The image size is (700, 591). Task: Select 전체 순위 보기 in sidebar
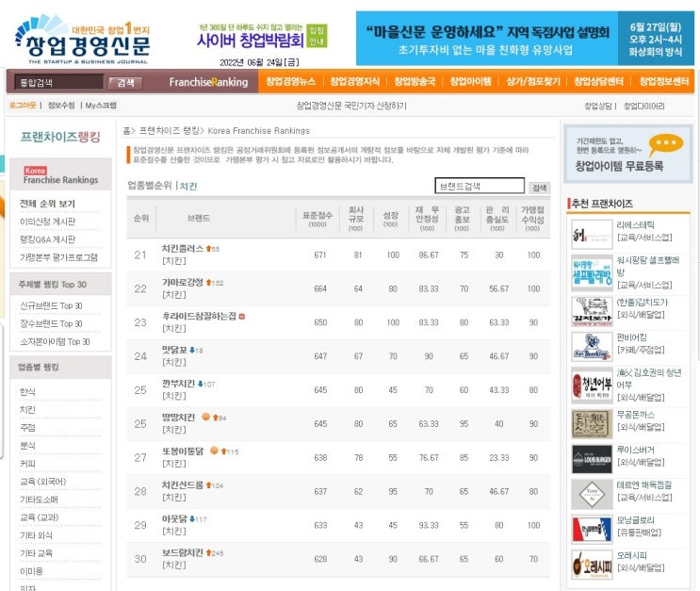(47, 204)
